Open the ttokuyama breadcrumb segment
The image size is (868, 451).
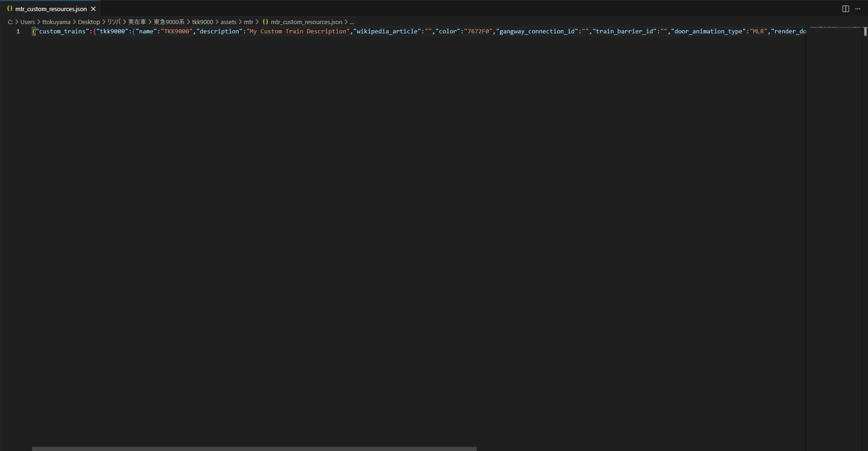pos(56,22)
